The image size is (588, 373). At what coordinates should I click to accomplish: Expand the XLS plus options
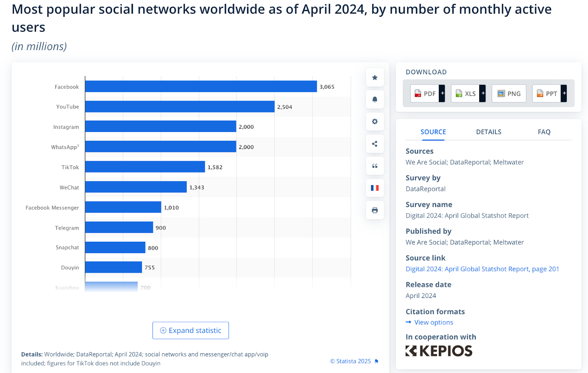483,93
